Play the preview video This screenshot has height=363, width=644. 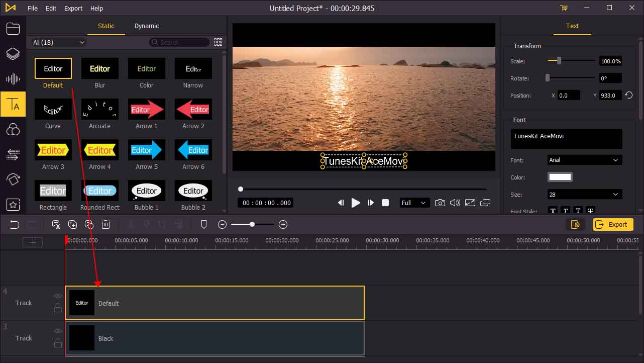point(356,203)
